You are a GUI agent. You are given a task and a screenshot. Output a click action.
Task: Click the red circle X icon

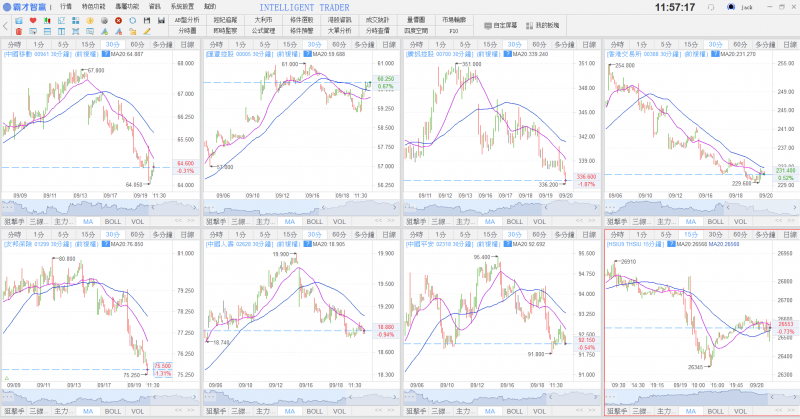pos(118,20)
